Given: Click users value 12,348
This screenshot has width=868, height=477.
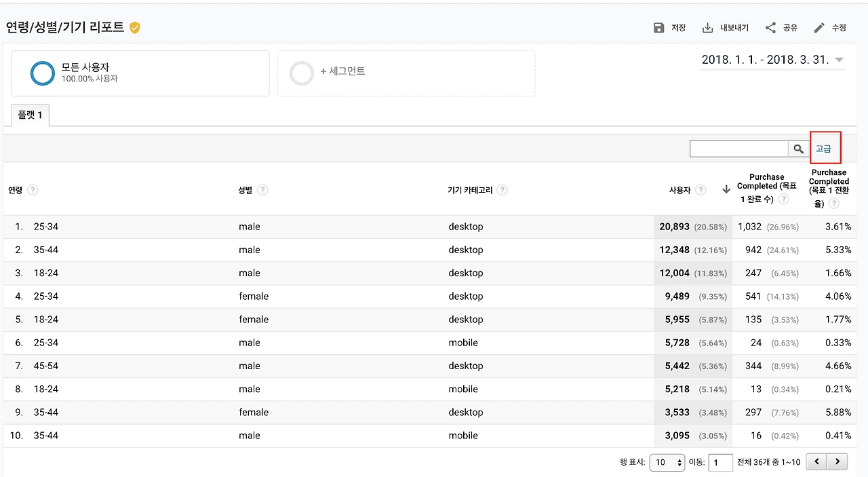Looking at the screenshot, I should click(675, 250).
